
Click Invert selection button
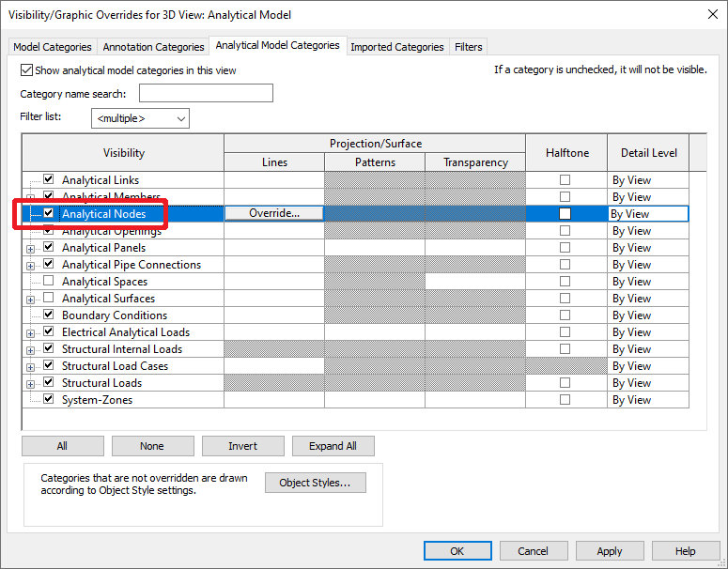tap(242, 446)
